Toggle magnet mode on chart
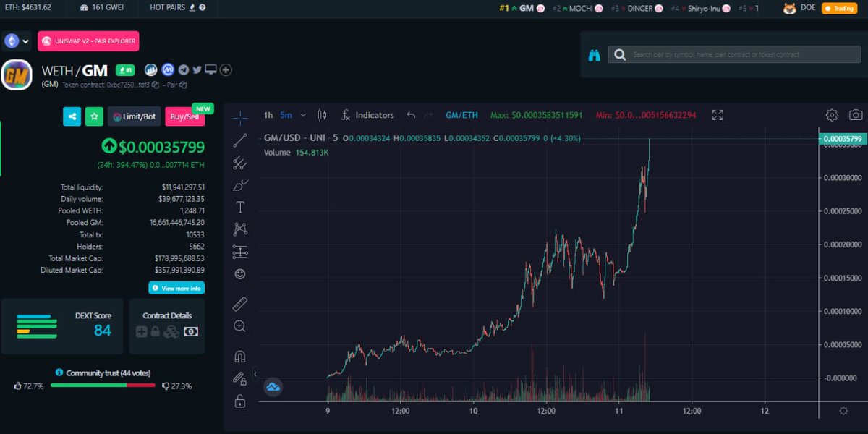Screen dimensions: 868x434 [240, 356]
